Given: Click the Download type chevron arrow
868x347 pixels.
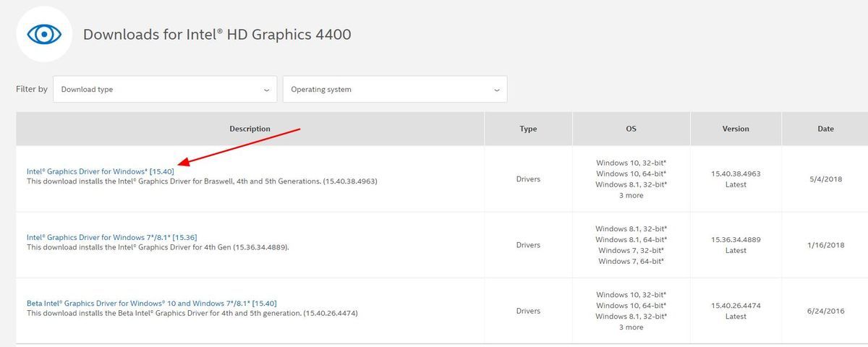Looking at the screenshot, I should [x=266, y=90].
